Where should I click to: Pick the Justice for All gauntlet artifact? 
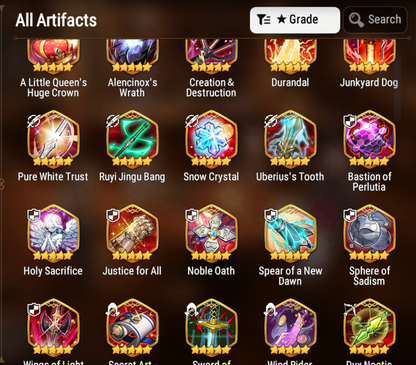click(132, 233)
